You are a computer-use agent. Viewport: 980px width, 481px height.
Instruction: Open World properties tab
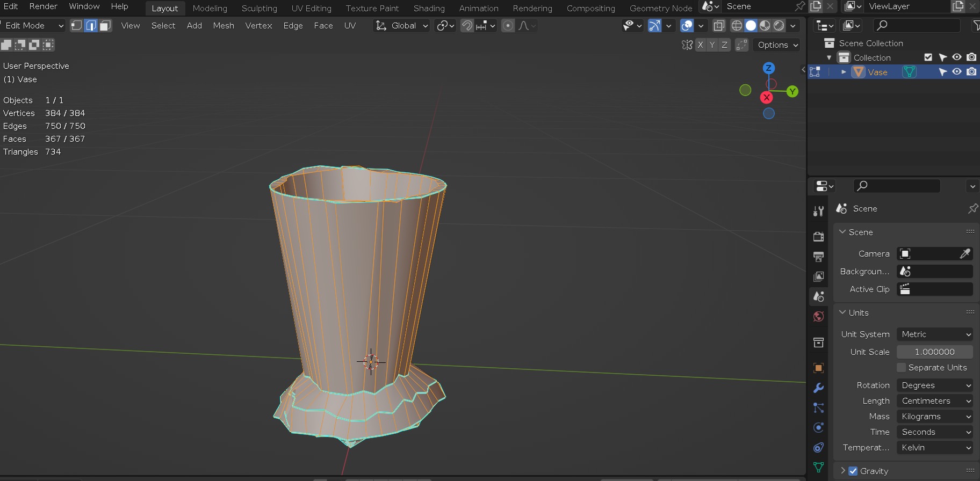(818, 316)
